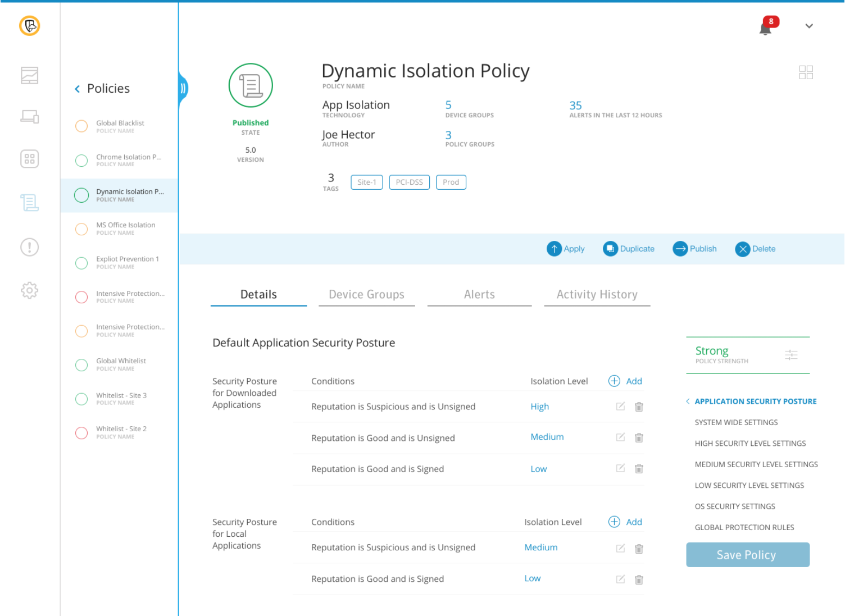845x616 pixels.
Task: Open the settings gear in left sidebar
Action: pyautogui.click(x=30, y=290)
